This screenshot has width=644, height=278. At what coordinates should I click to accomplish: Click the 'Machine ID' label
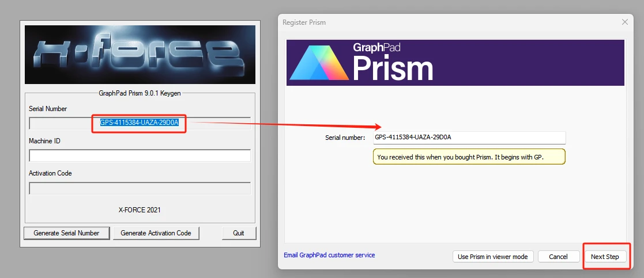click(44, 141)
